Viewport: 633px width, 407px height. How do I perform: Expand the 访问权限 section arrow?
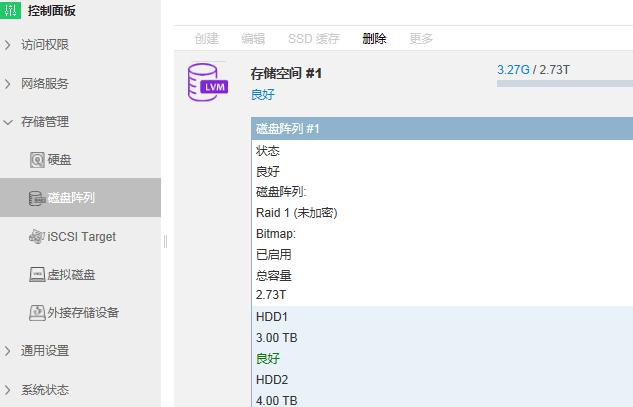8,45
